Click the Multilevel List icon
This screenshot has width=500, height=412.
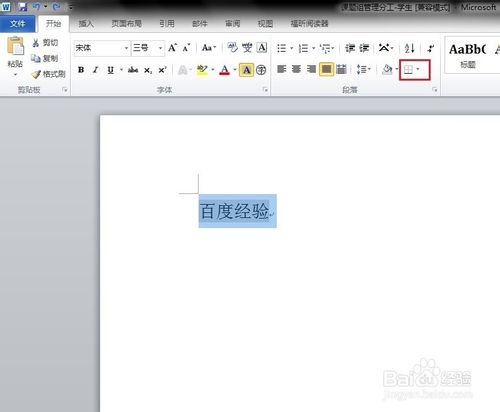[324, 48]
